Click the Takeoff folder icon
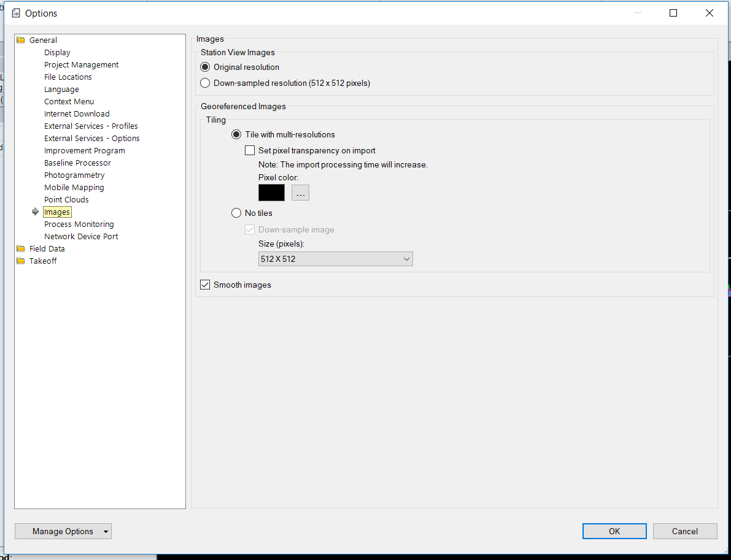 [x=20, y=261]
